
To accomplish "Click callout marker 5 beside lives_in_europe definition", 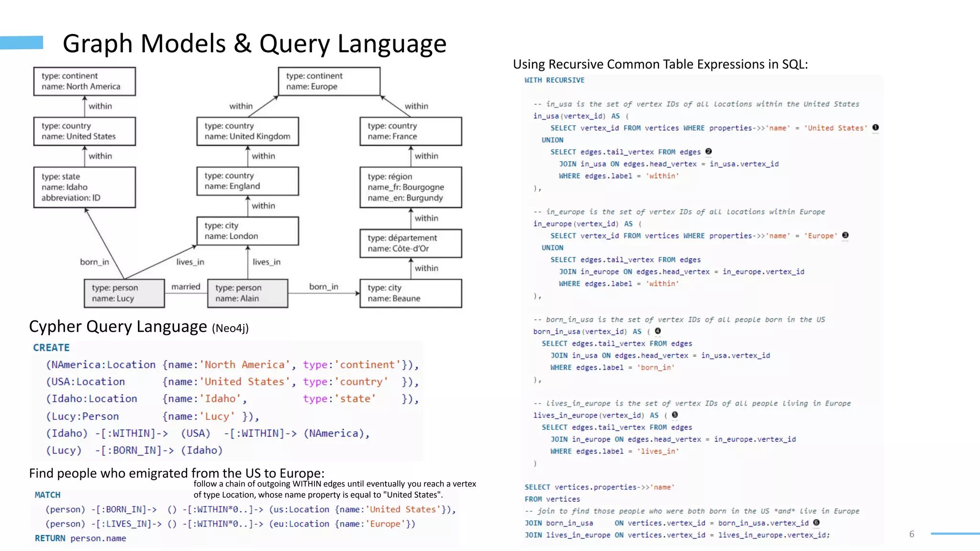I will click(x=675, y=415).
